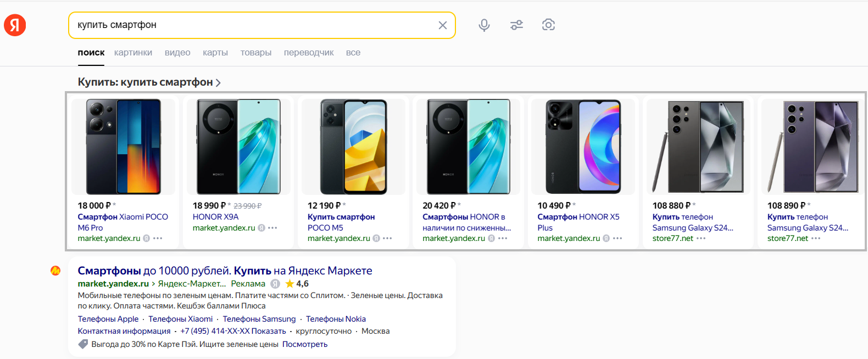This screenshot has width=868, height=359.
Task: Click Yandex badge icon on HONOR X5 Plus card
Action: tap(606, 238)
